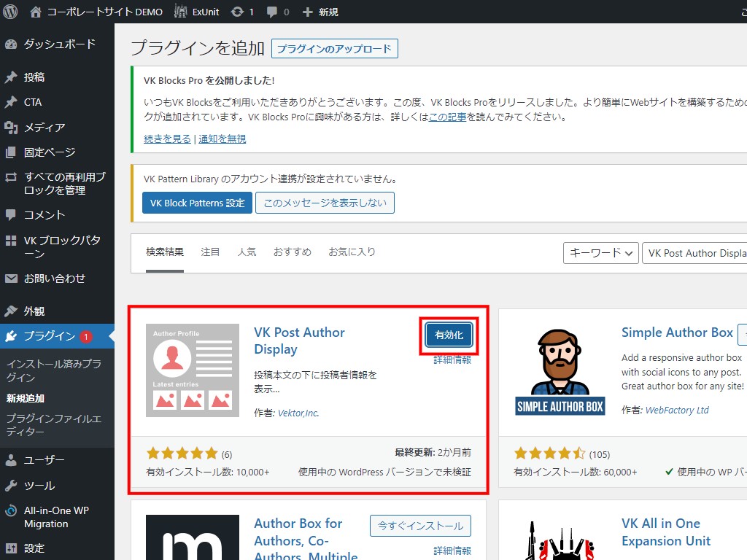Expand the キーワード search type dropdown
The image size is (747, 560).
(600, 253)
